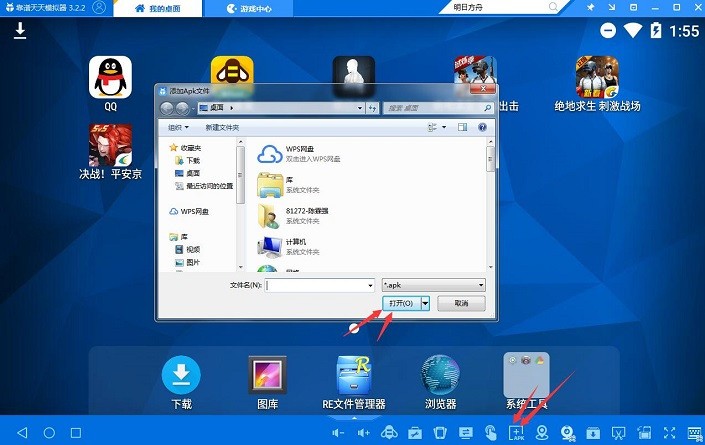Raise volume with the volume-up icon
Viewport: 705px width, 445px height.
coord(363,433)
